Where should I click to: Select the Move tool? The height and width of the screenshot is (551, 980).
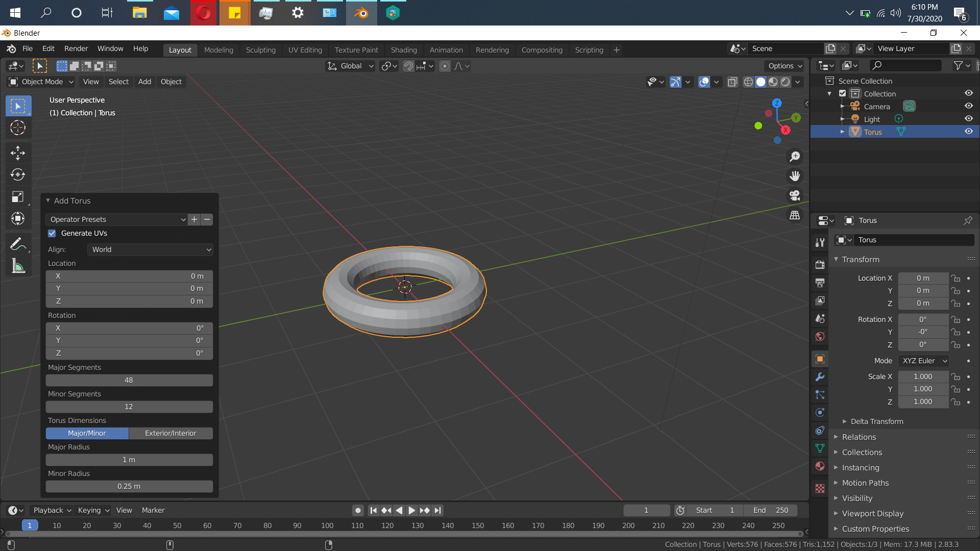18,153
